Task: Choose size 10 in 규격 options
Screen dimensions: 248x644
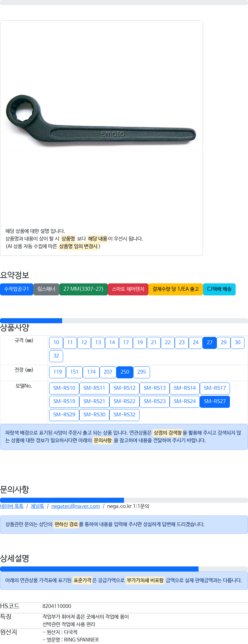Action: (x=56, y=343)
